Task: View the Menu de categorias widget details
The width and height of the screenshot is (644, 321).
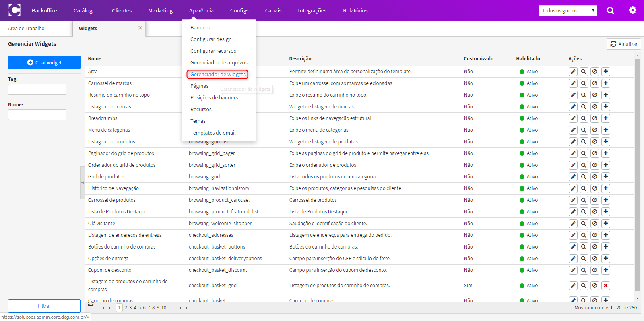Action: click(584, 130)
